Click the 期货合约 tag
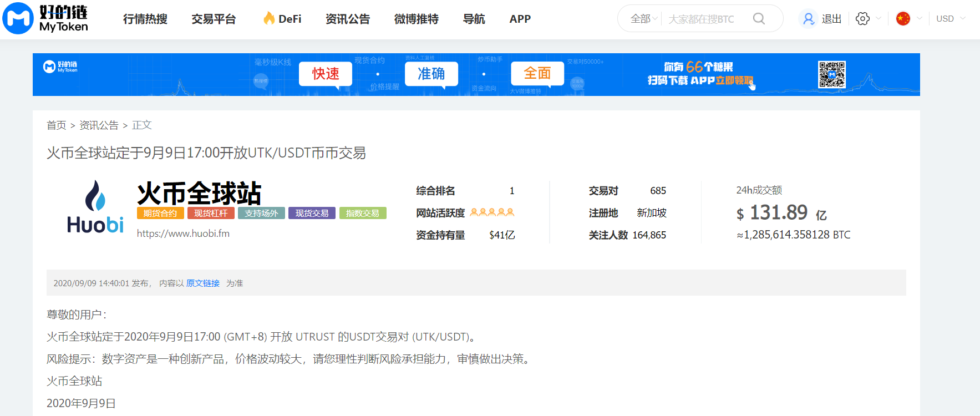 click(160, 213)
